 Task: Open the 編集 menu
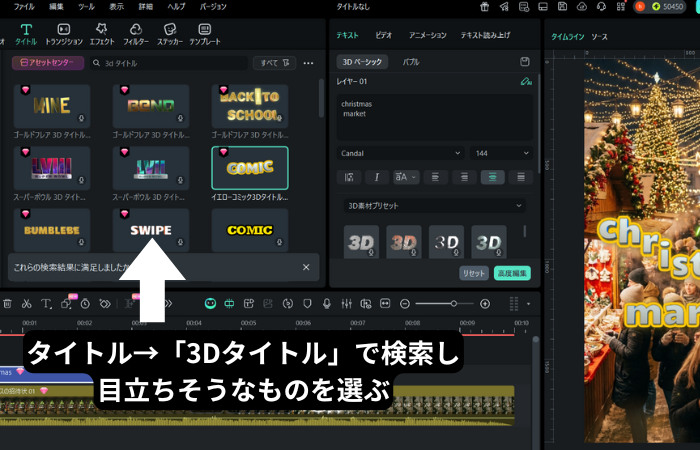point(56,6)
